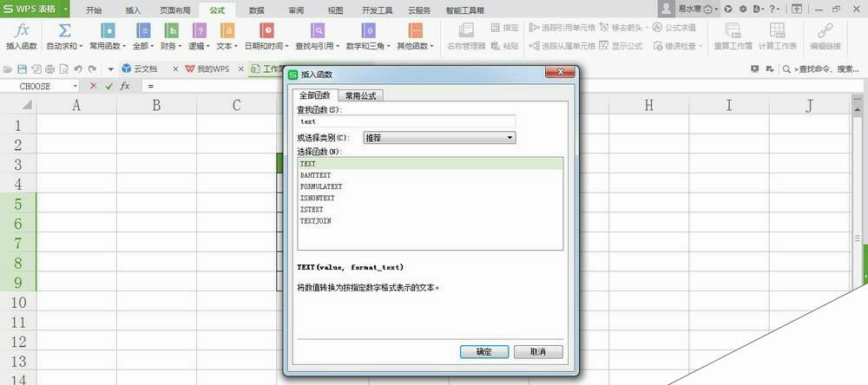Switch to the 审阅 ribbon tab
Screen dimensions: 868x385
tap(296, 10)
